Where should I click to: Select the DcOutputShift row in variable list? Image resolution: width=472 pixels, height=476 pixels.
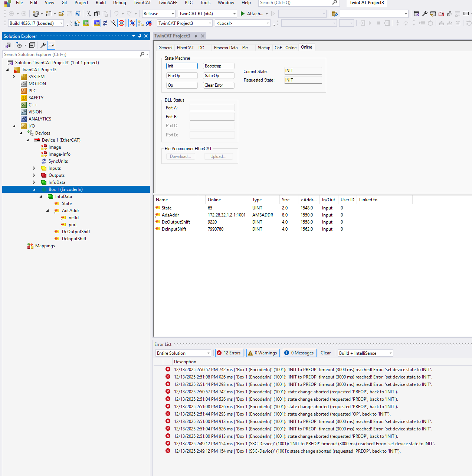click(x=176, y=222)
